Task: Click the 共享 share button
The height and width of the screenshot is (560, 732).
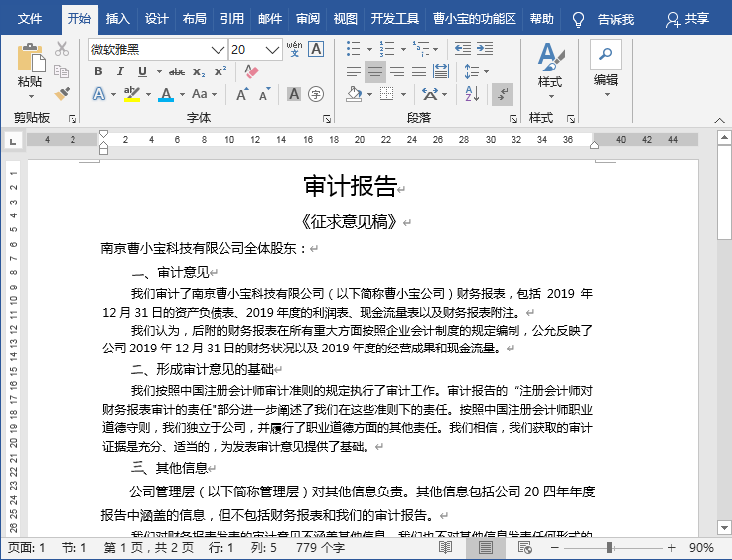Action: coord(687,19)
